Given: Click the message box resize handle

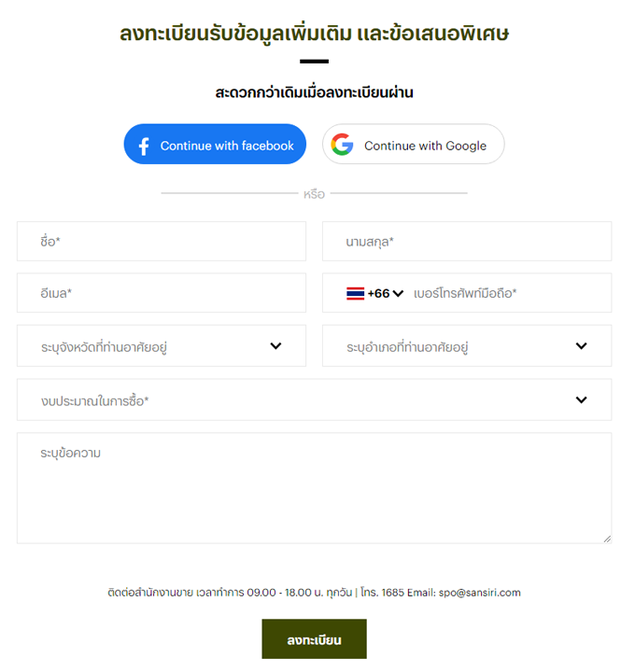Looking at the screenshot, I should 607,539.
